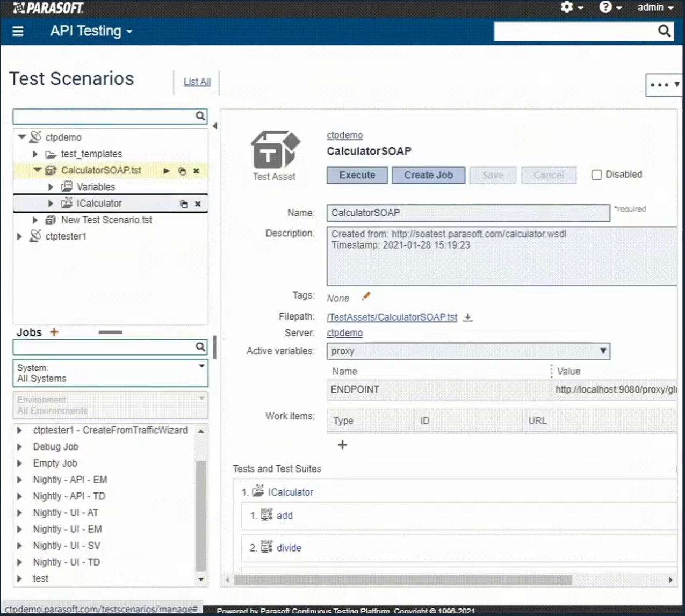Viewport: 685px width, 616px height.
Task: Open the help question mark menu
Action: tap(610, 7)
